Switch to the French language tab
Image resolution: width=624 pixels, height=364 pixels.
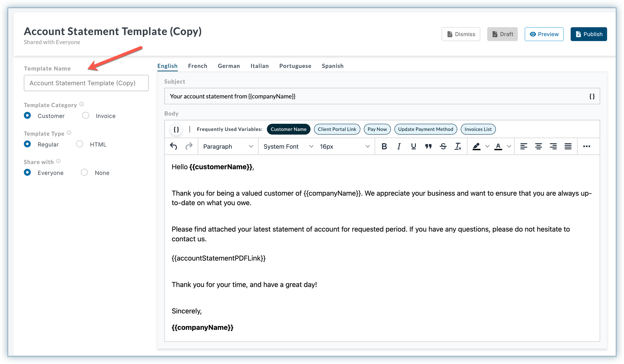click(197, 66)
